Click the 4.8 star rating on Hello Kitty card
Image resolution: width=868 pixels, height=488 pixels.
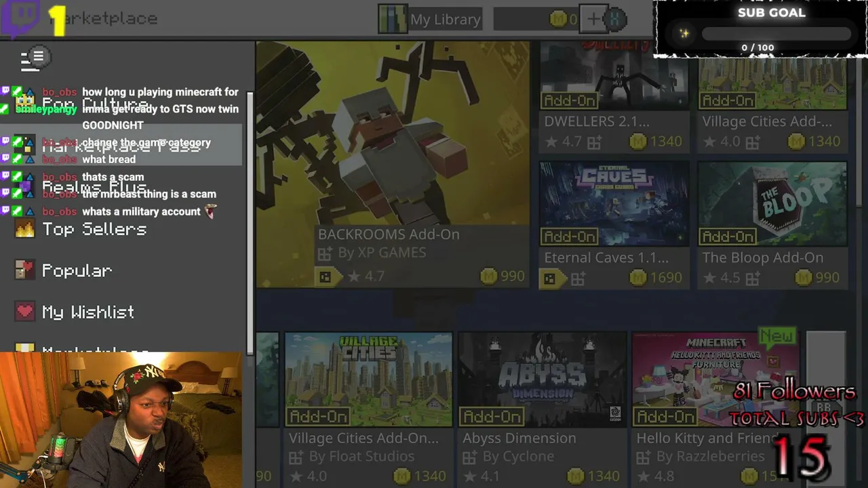pos(656,476)
